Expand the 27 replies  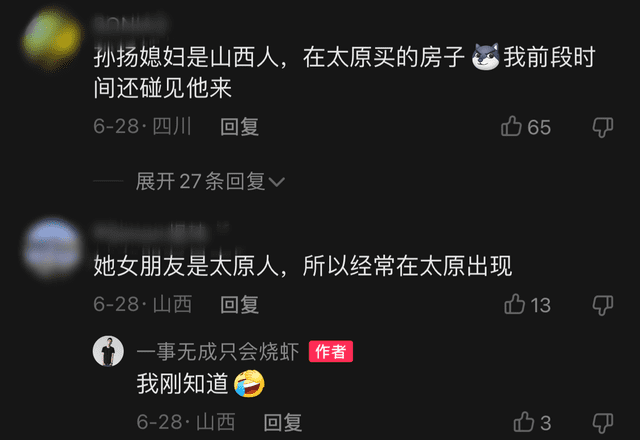click(210, 181)
